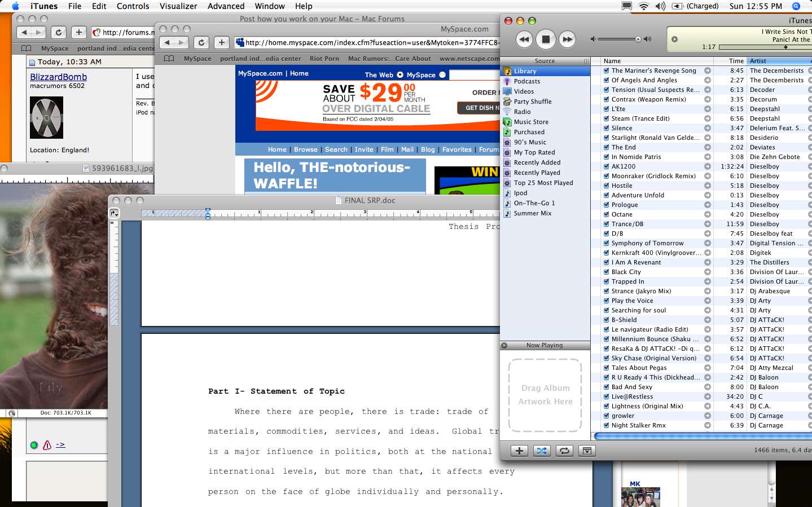Click Riot Porn bookmark in MySpace window

(324, 59)
